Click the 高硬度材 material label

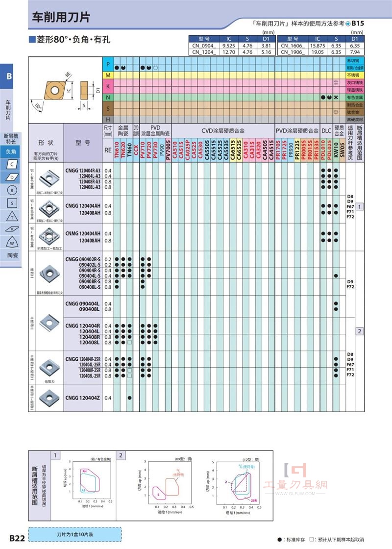pos(355,120)
